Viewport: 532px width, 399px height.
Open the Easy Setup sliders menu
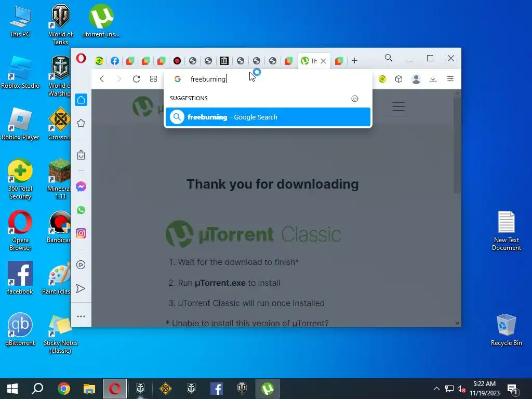coord(450,79)
